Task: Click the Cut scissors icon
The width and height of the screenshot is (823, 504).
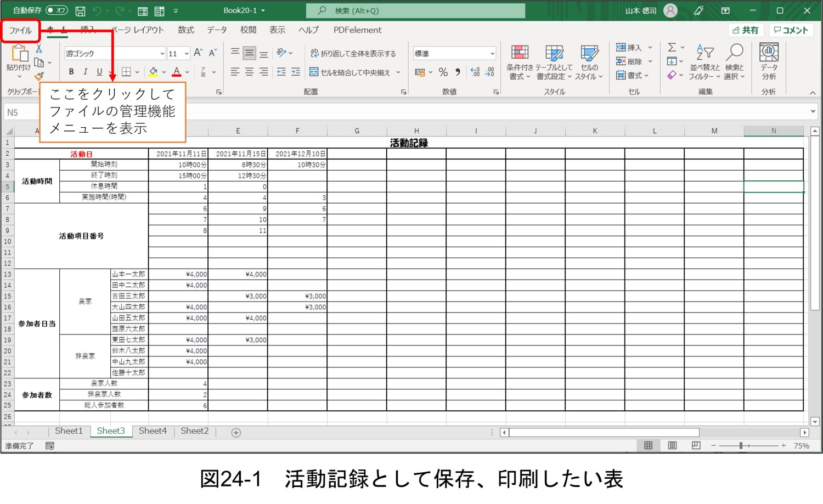Action: 39,49
